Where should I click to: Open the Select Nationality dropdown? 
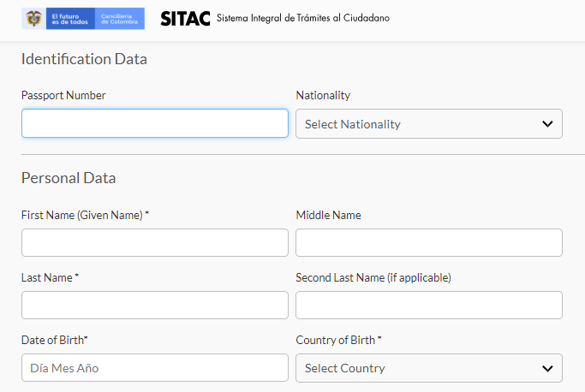[429, 124]
